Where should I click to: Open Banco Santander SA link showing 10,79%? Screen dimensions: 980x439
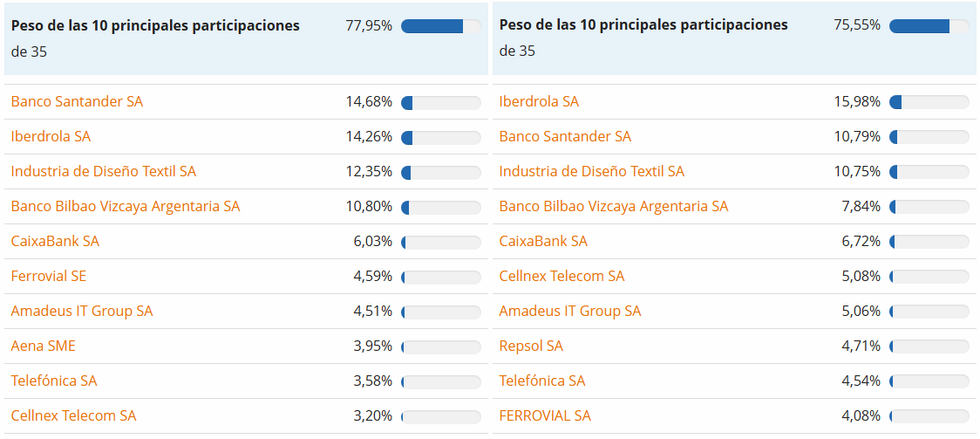click(x=565, y=137)
